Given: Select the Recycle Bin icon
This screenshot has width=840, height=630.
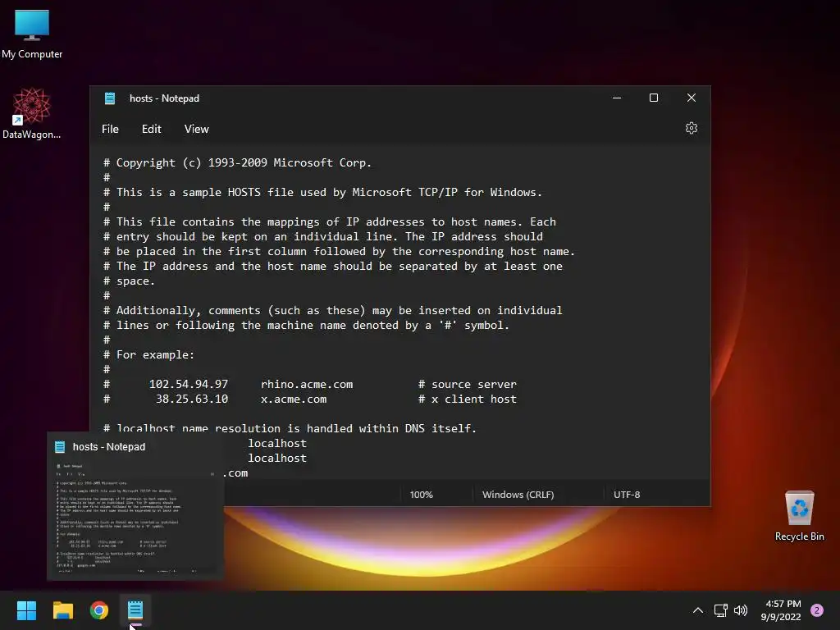Looking at the screenshot, I should [799, 516].
